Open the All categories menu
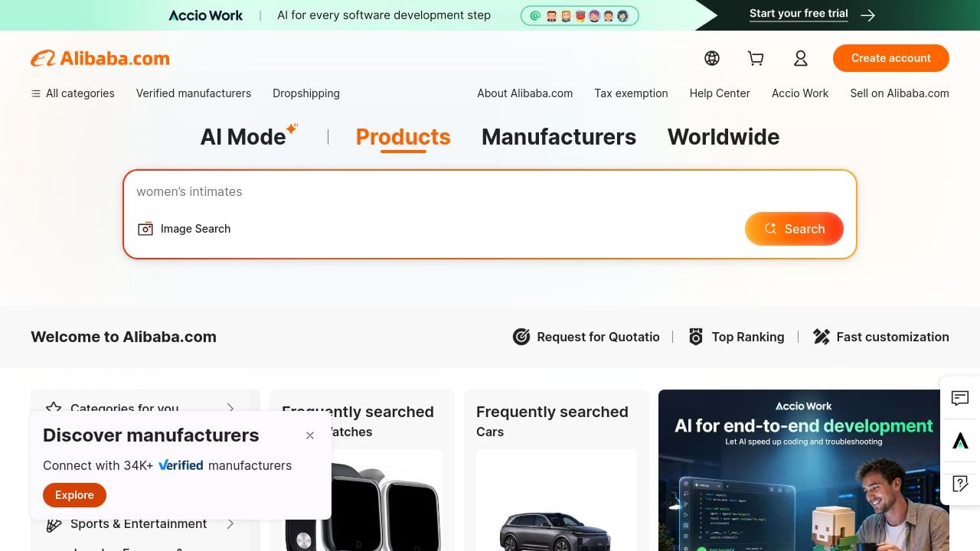 pos(73,93)
